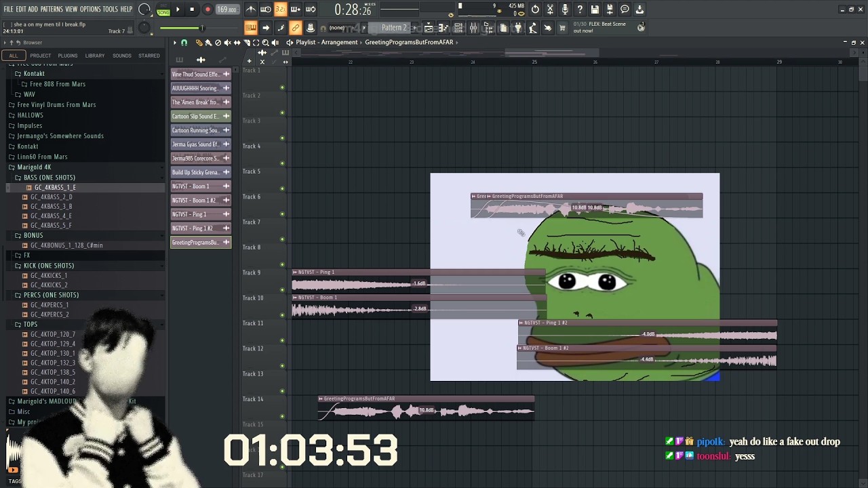
Task: Select the GC_4KBASS_1_E sample
Action: (55, 187)
